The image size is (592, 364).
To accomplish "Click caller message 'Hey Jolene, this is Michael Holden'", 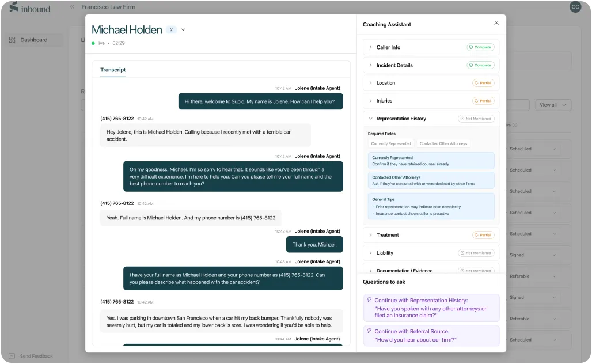I will (206, 135).
